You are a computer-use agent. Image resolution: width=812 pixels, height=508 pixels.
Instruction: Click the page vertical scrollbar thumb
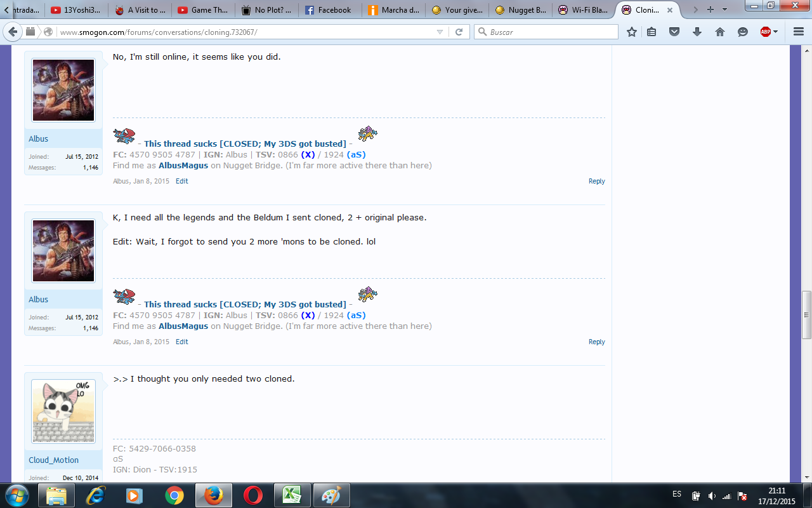(806, 315)
